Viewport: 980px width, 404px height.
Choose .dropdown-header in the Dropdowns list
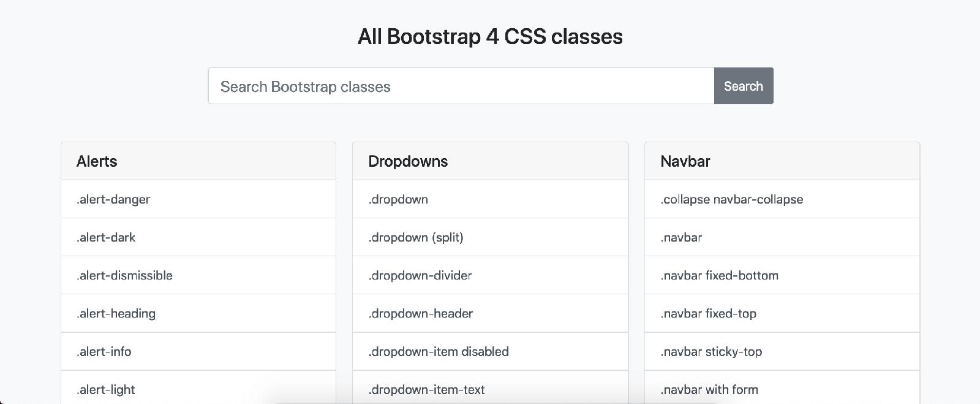[x=491, y=313]
